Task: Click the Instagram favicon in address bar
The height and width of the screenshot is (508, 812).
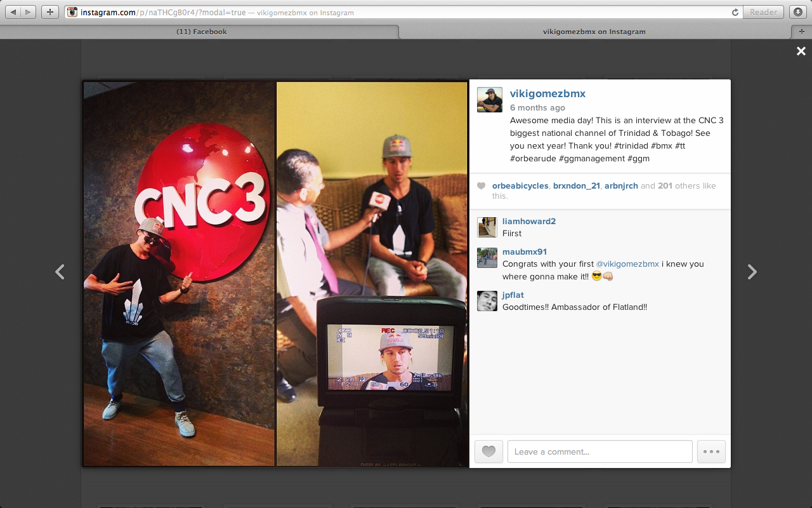Action: 72,12
